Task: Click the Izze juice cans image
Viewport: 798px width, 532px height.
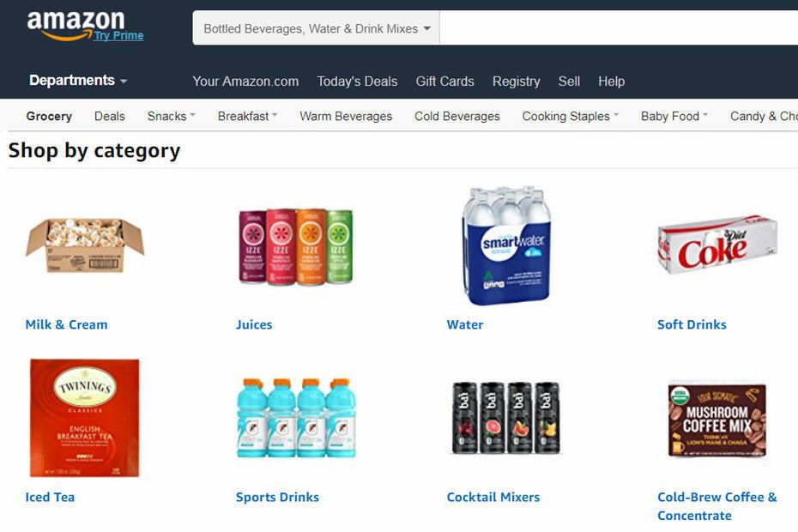Action: pos(296,246)
